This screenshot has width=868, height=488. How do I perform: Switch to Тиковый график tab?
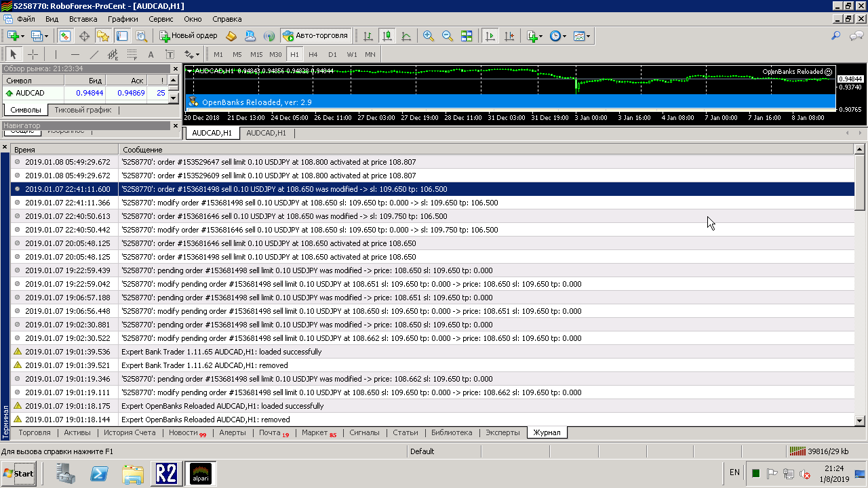(x=83, y=110)
